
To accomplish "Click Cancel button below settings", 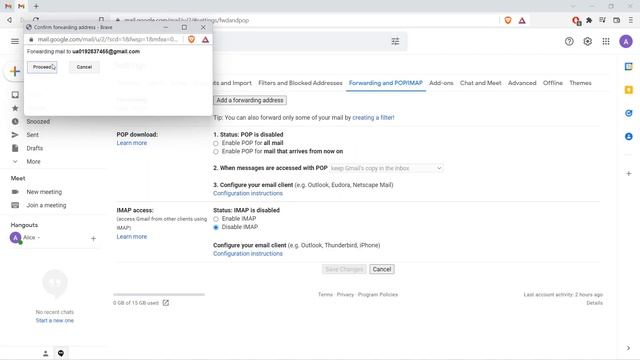I will click(x=382, y=269).
